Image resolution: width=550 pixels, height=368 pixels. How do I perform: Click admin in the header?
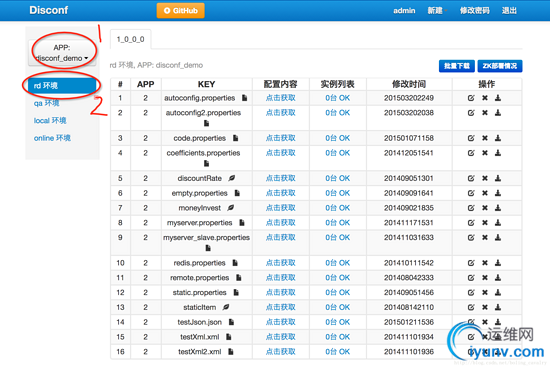coord(404,11)
